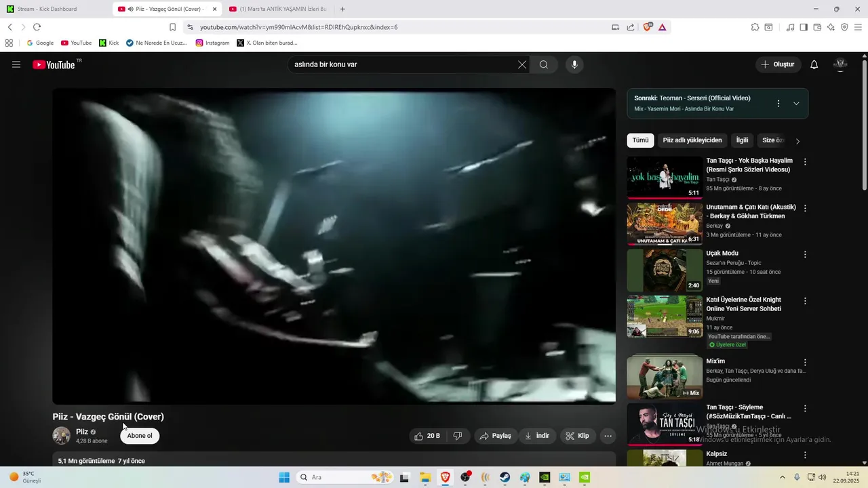The height and width of the screenshot is (488, 868).
Task: Open Unutamam & Çatı Katı thumbnail
Action: click(665, 224)
